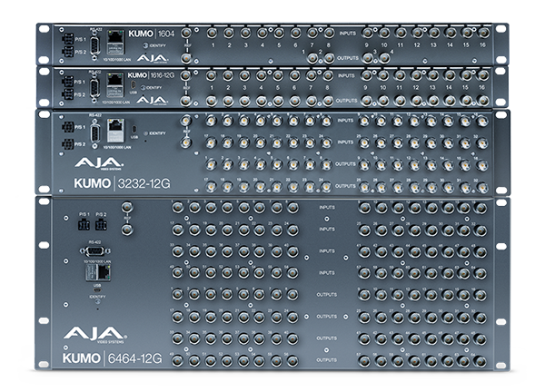Click the USB port on KUMO 1616-12G
The width and height of the screenshot is (545, 392).
[x=134, y=84]
